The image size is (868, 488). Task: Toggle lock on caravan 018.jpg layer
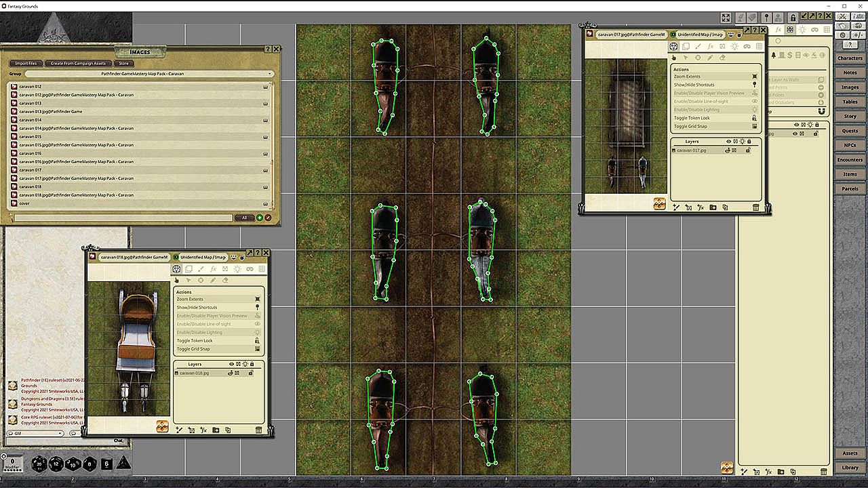(251, 373)
